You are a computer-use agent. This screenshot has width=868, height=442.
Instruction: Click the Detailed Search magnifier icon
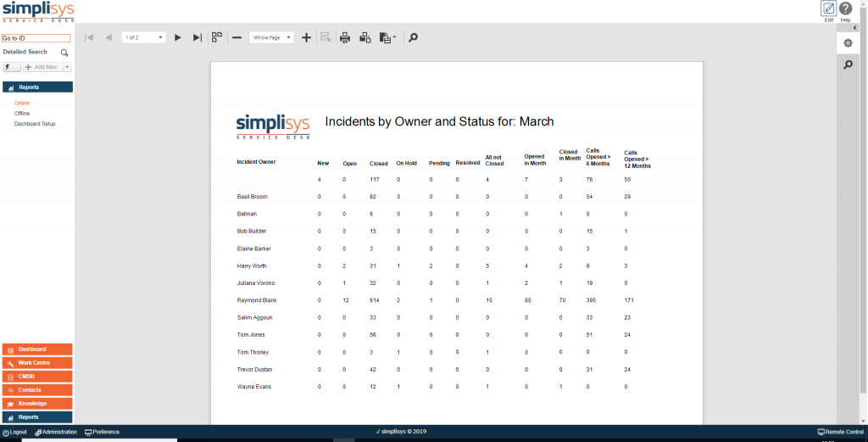[x=64, y=53]
